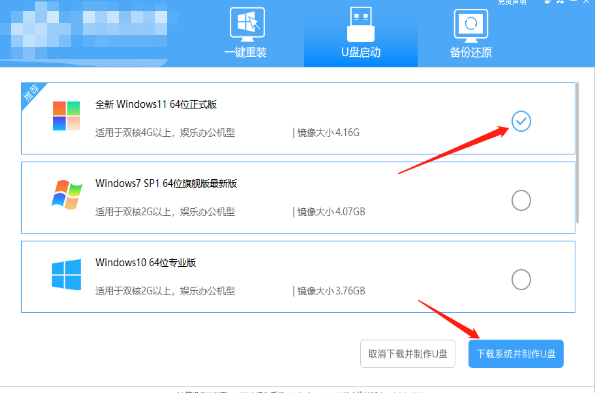The image size is (595, 393).
Task: Switch to the 备份还原 tab label
Action: click(471, 52)
